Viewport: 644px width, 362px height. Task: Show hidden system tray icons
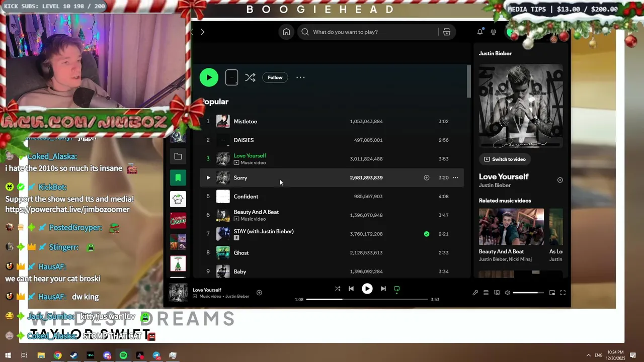[x=588, y=355]
